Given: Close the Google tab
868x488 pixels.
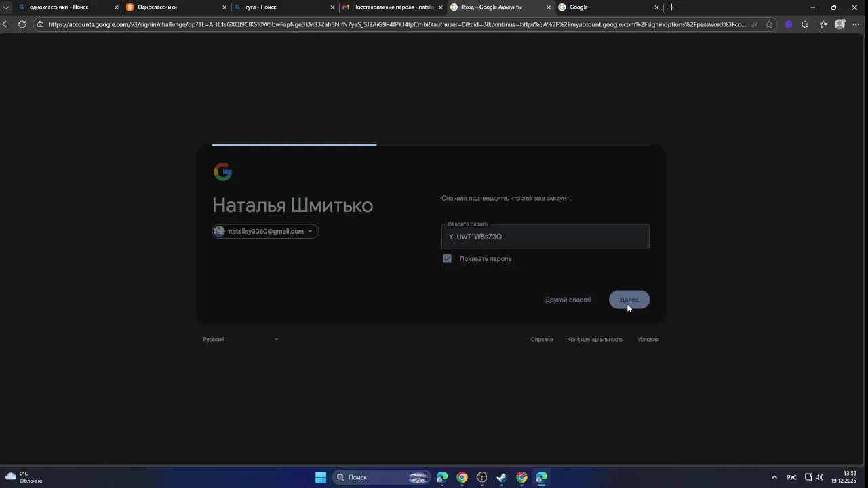Looking at the screenshot, I should pyautogui.click(x=656, y=7).
